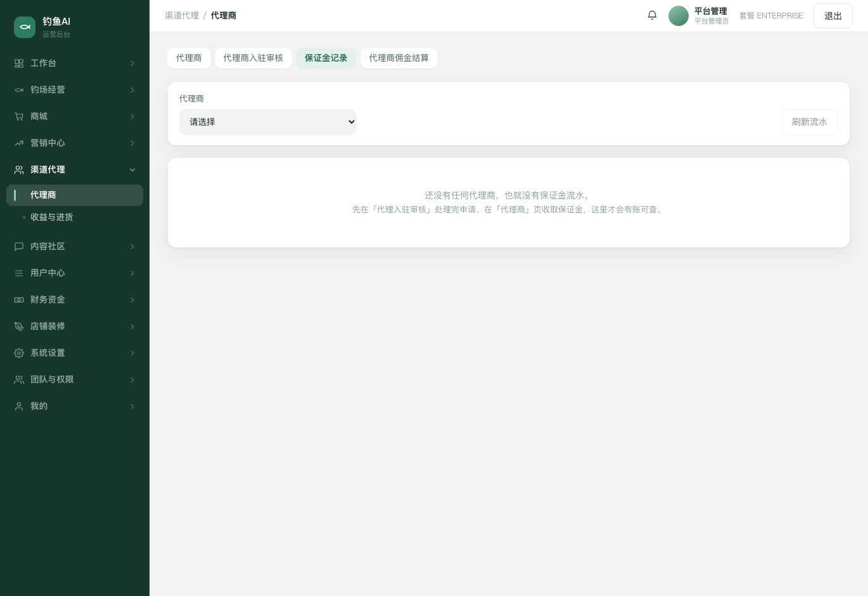Screen dimensions: 868x596
Task: Collapse 渠道代理 menu chevron
Action: point(132,170)
